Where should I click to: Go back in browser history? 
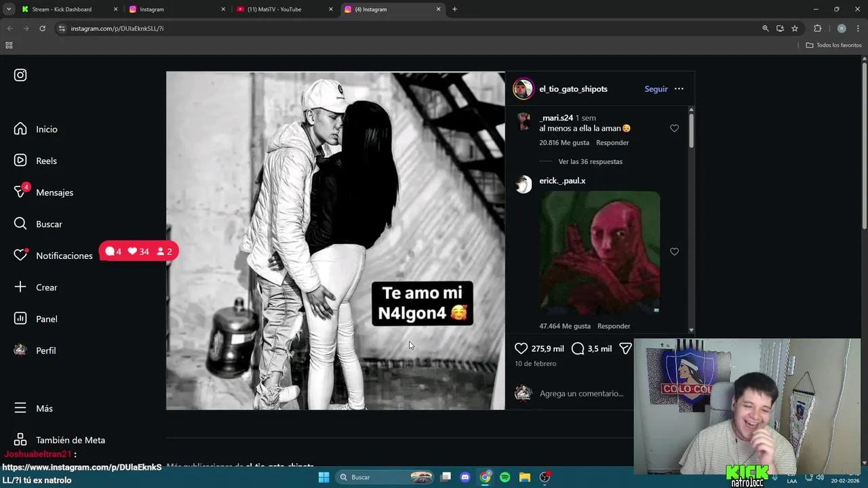coord(9,28)
